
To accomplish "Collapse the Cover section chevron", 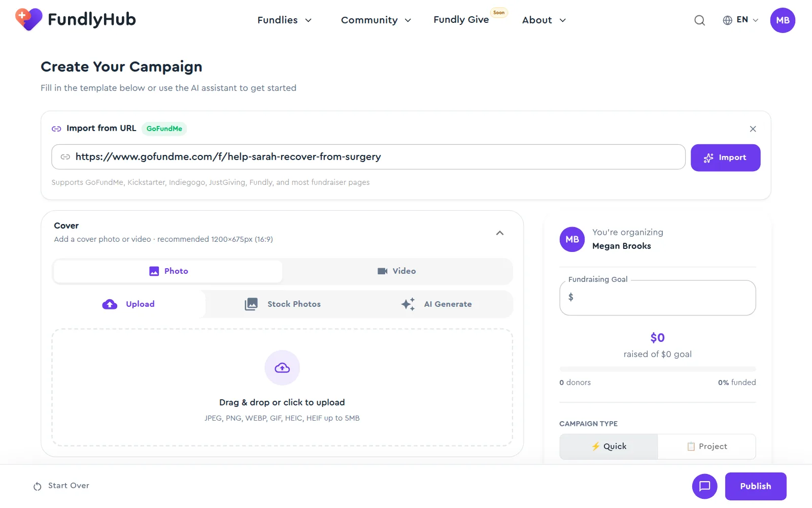I will pos(499,233).
